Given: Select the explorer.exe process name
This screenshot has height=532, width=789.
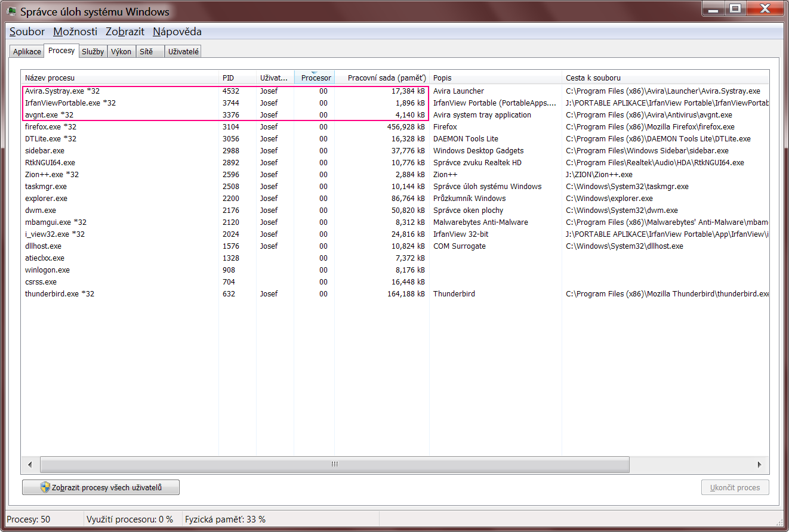Looking at the screenshot, I should click(x=46, y=198).
